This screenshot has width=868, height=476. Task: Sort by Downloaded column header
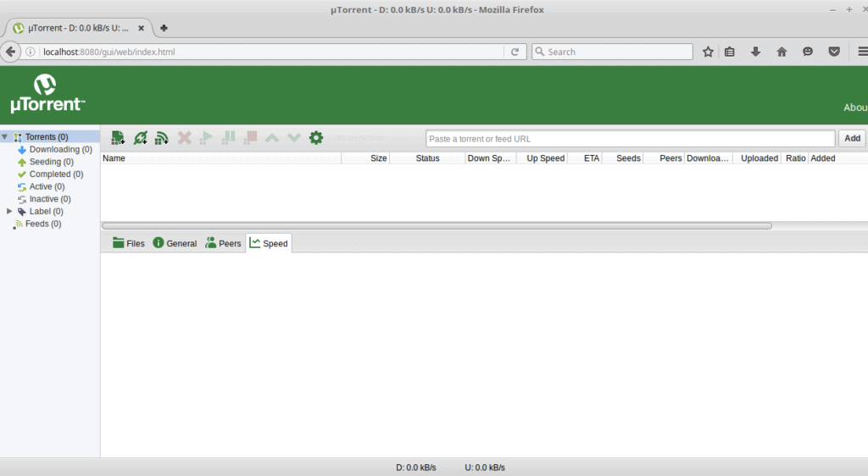pyautogui.click(x=709, y=158)
